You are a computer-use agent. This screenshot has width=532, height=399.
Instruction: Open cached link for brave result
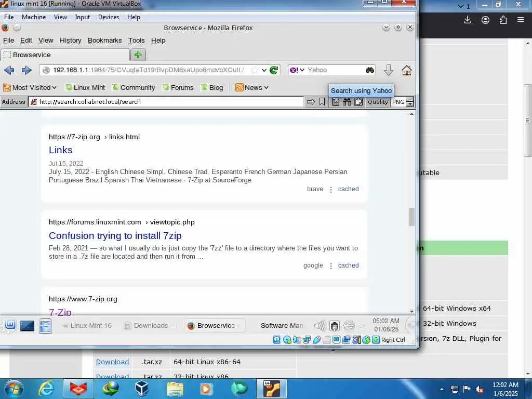click(x=348, y=189)
